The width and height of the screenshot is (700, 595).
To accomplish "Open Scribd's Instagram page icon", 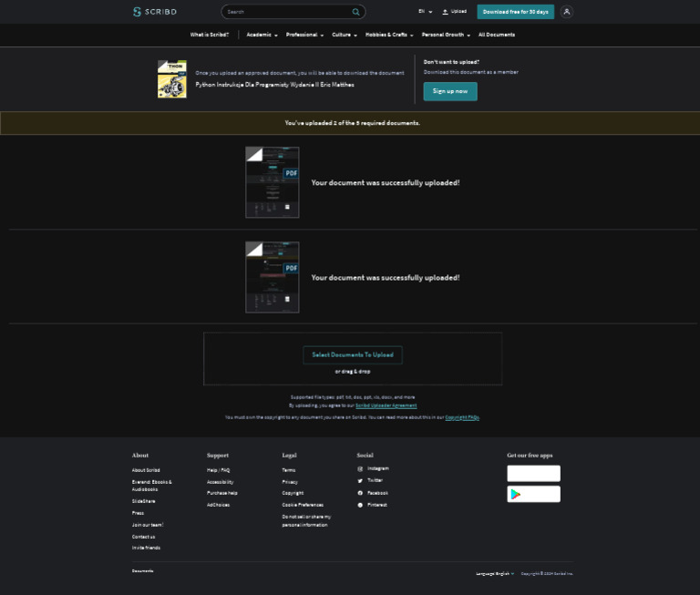I will (x=360, y=468).
